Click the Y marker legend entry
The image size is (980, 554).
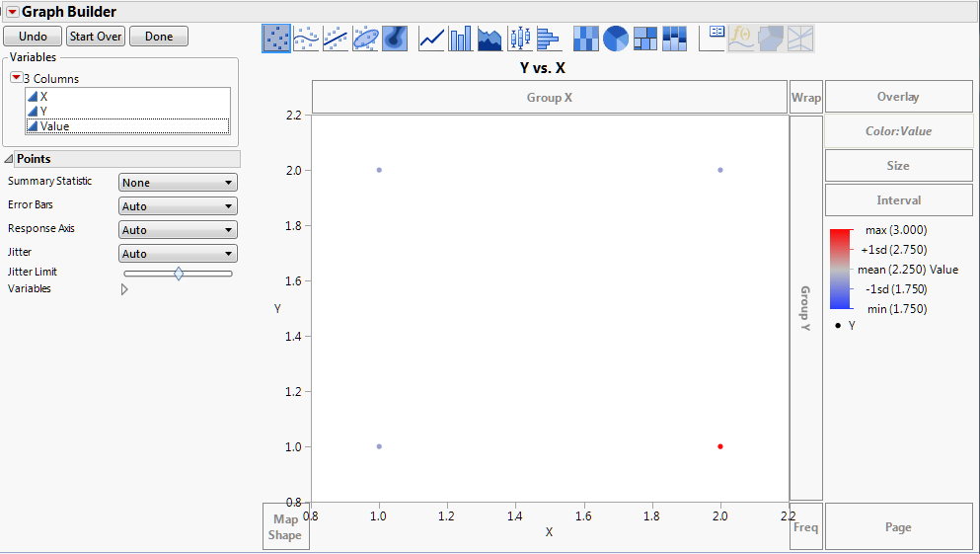(x=845, y=325)
